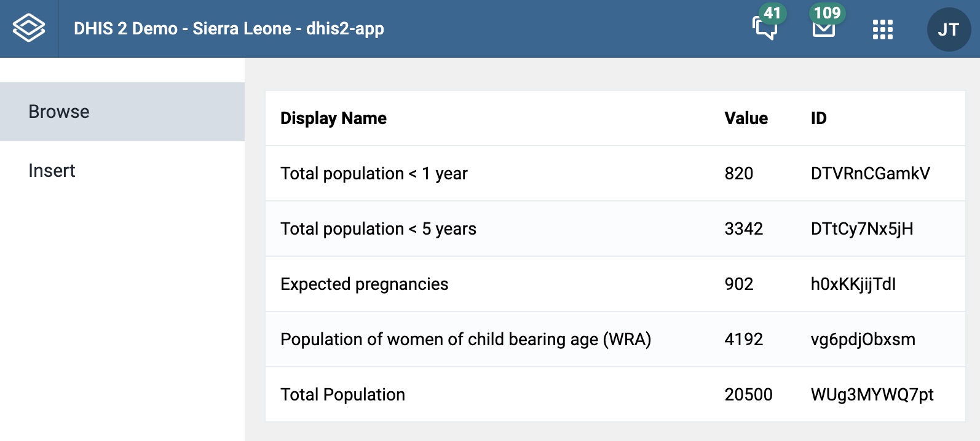This screenshot has height=441, width=980.
Task: Select the Insert sidebar item
Action: tap(122, 171)
